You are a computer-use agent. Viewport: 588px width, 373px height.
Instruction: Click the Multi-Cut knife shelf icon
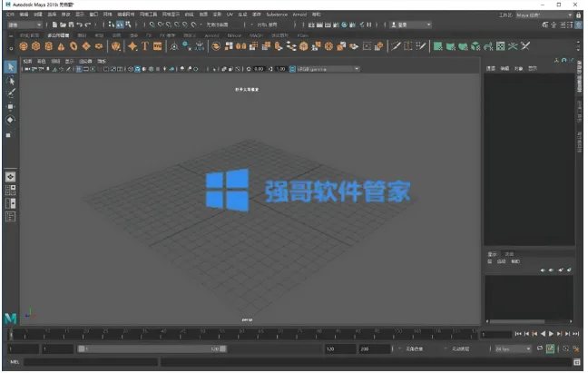396,46
